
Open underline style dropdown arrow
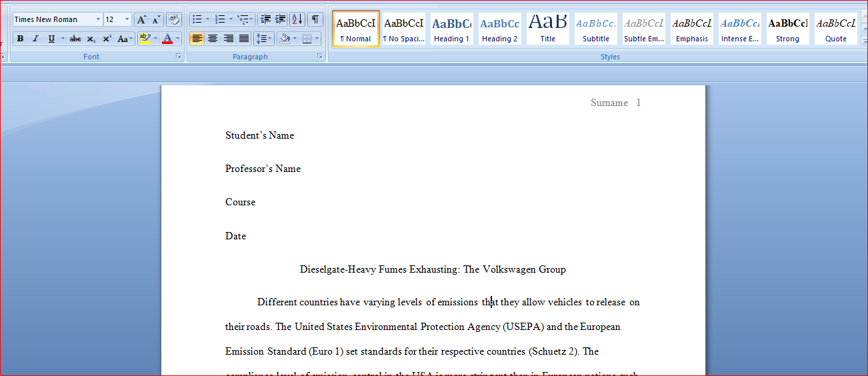[x=63, y=39]
